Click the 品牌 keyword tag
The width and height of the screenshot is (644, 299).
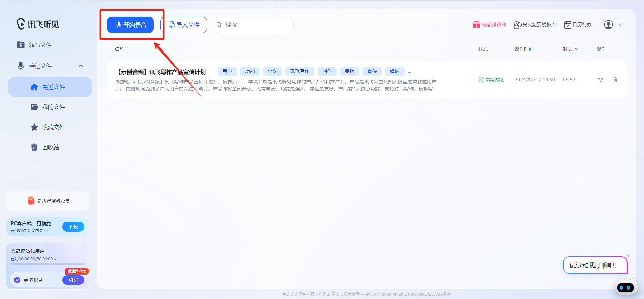click(350, 71)
